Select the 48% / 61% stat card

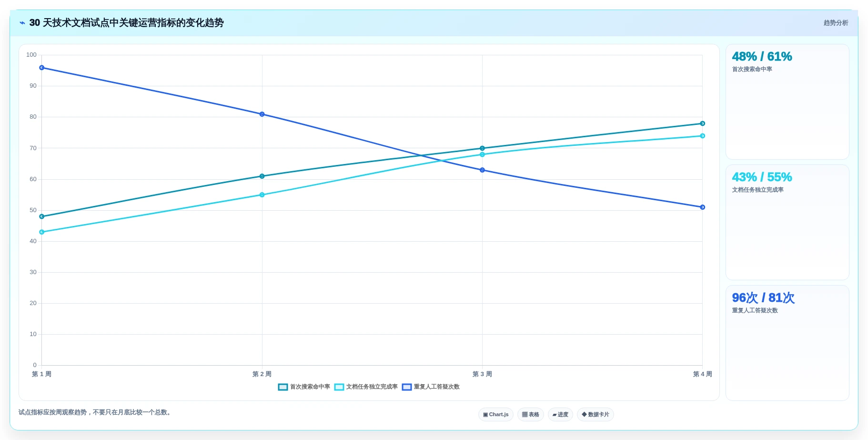787,102
